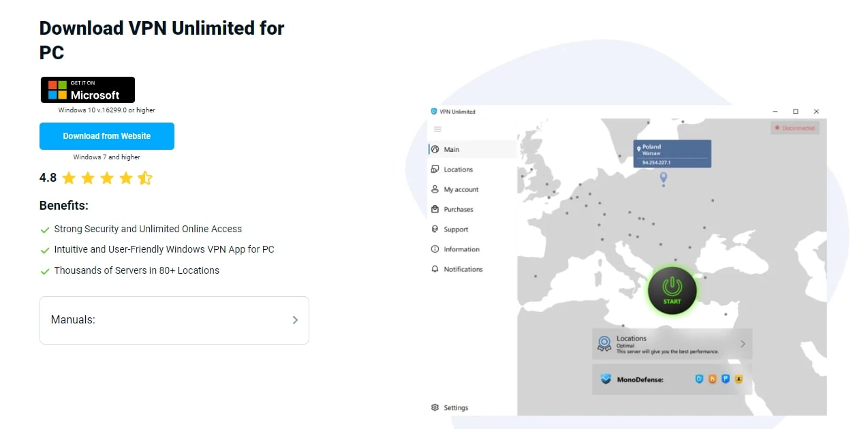
Task: Expand the Manuals section chevron
Action: pos(295,320)
